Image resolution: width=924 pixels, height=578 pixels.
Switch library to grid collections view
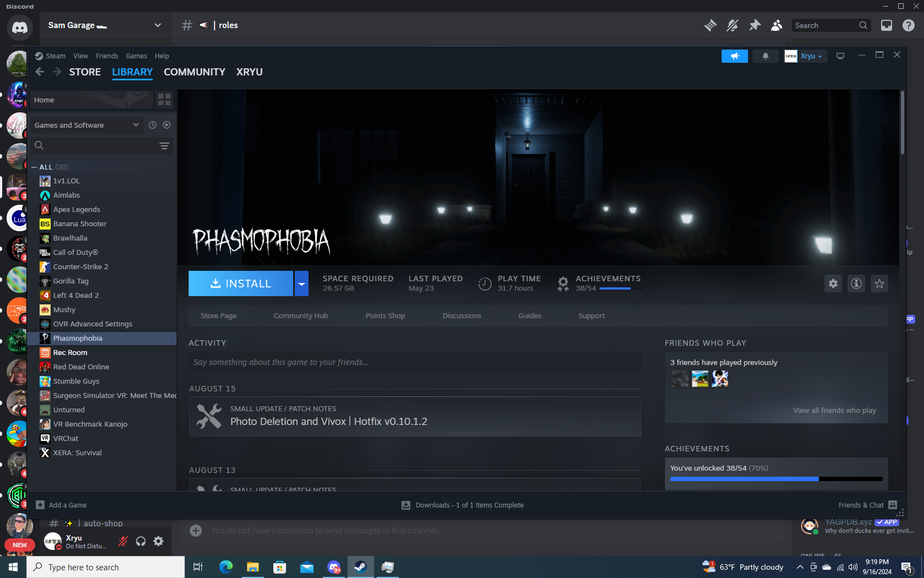pos(164,100)
